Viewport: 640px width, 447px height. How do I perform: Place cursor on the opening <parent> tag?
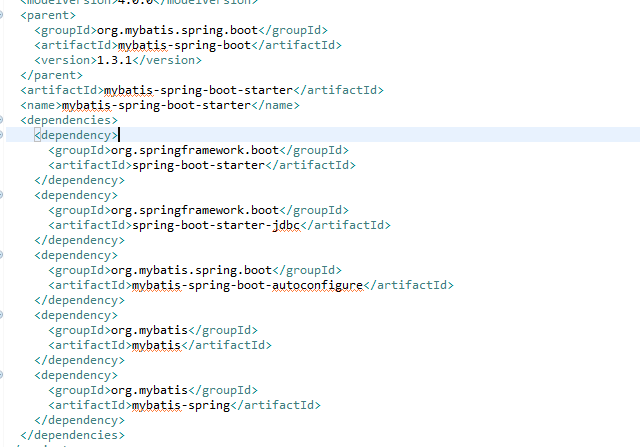click(x=48, y=16)
